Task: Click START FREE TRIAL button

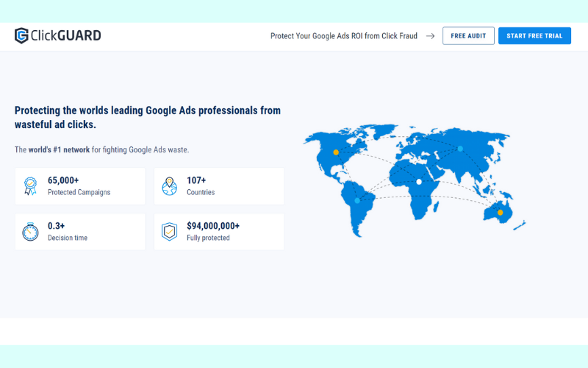Action: point(534,35)
